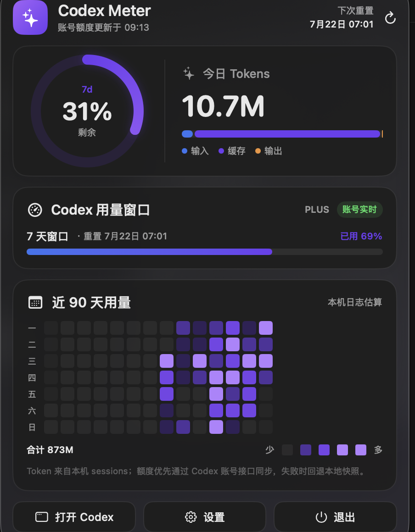This screenshot has height=532, width=415.
Task: Open the 设置 settings button
Action: (204, 517)
